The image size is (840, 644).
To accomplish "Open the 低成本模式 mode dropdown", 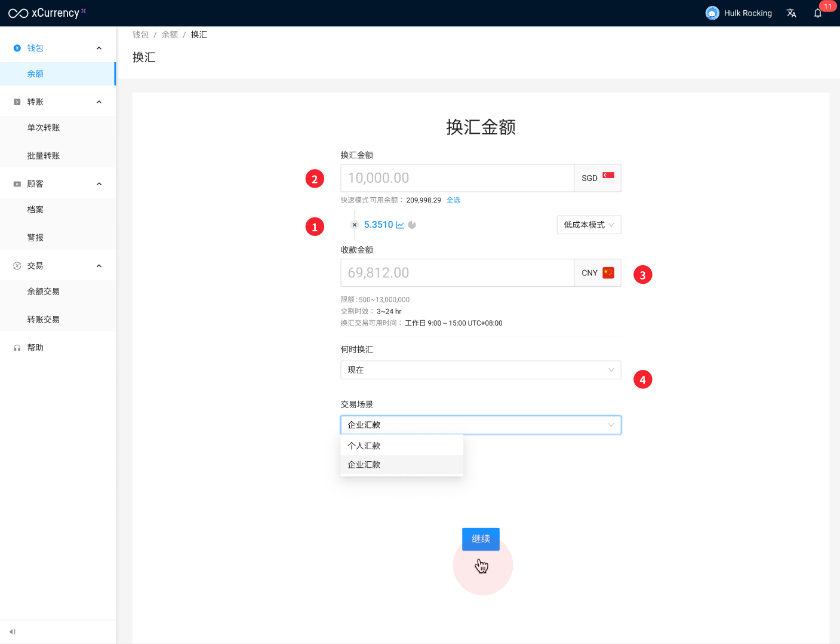I will [x=589, y=225].
